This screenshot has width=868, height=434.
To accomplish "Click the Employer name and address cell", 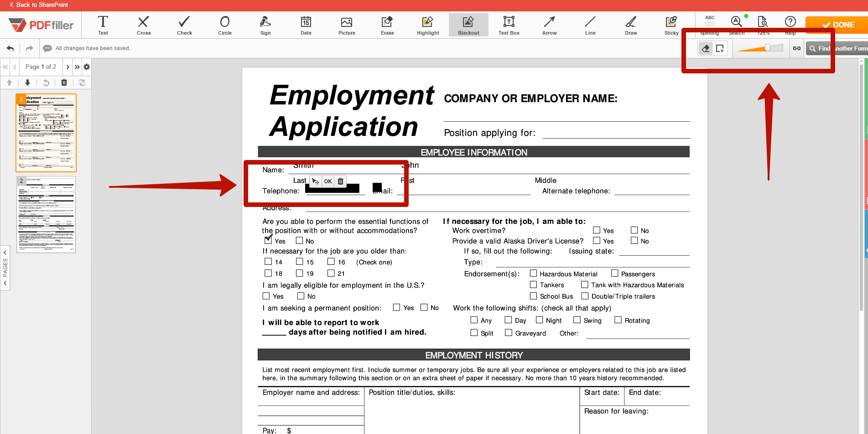I will coord(311,396).
